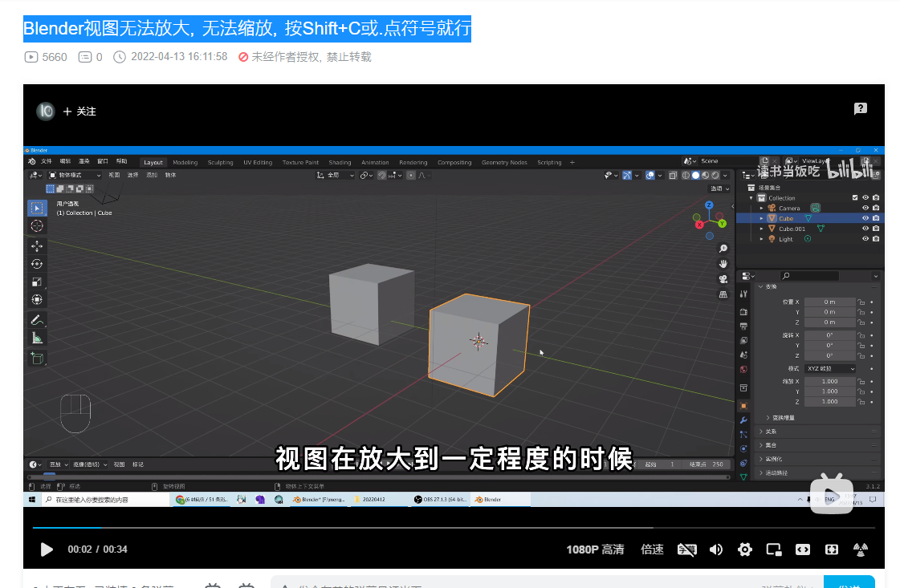Play the video with play button

[47, 549]
